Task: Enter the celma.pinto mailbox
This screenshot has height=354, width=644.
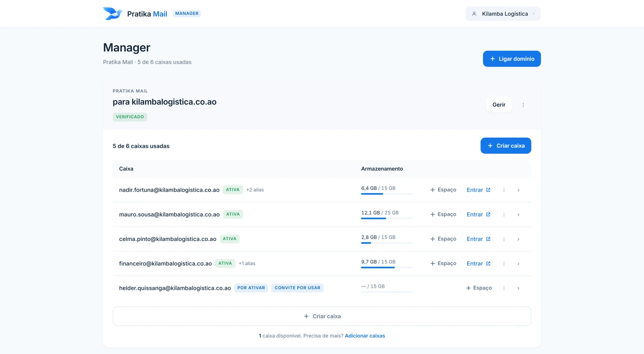Action: (x=478, y=239)
